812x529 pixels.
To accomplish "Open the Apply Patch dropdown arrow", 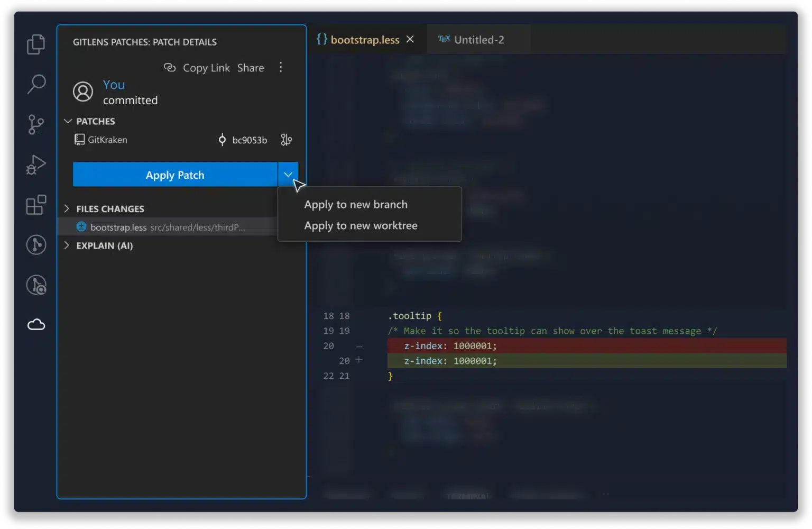I will (x=288, y=175).
